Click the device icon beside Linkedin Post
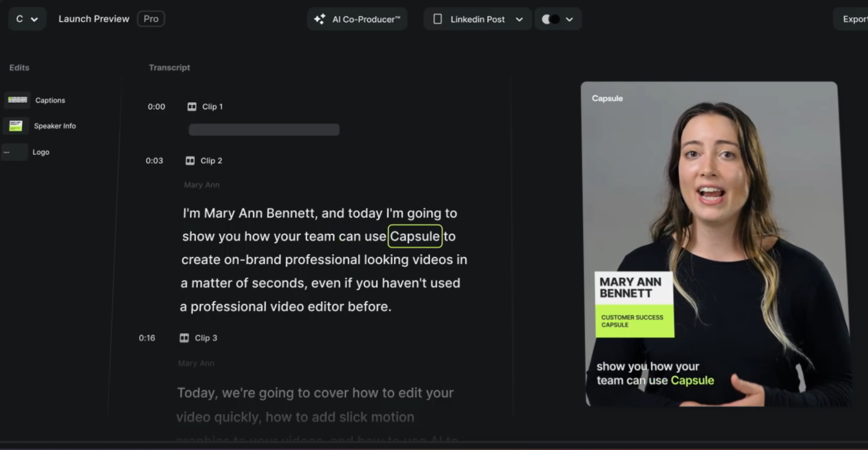Screen dimensions: 868x450 pyautogui.click(x=437, y=19)
